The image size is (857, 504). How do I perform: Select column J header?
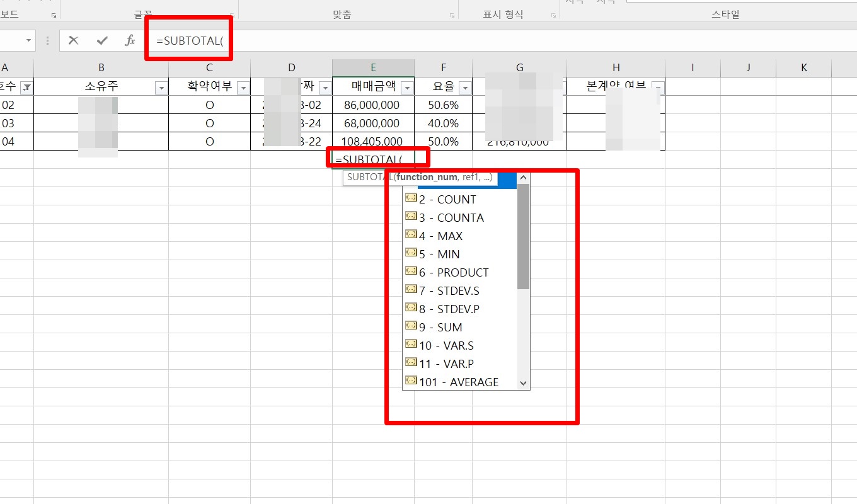pyautogui.click(x=748, y=68)
